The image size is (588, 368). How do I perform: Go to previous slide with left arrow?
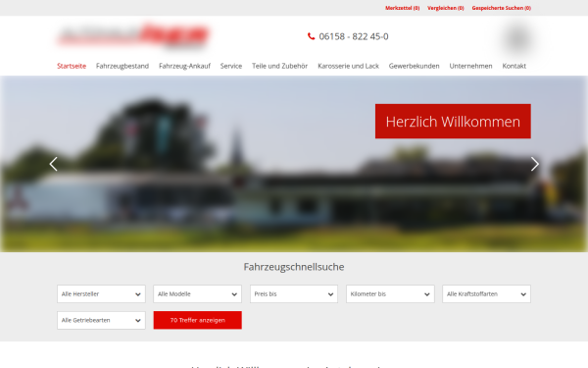[x=54, y=164]
